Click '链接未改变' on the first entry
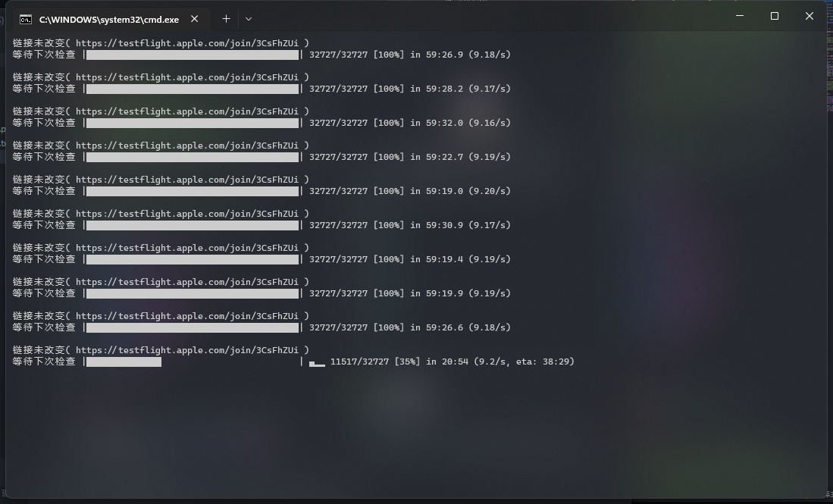 39,43
